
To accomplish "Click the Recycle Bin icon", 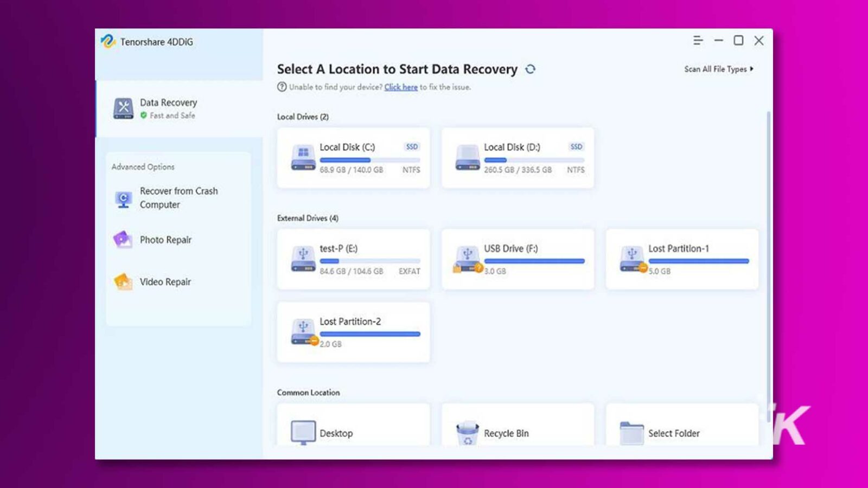I will [468, 433].
